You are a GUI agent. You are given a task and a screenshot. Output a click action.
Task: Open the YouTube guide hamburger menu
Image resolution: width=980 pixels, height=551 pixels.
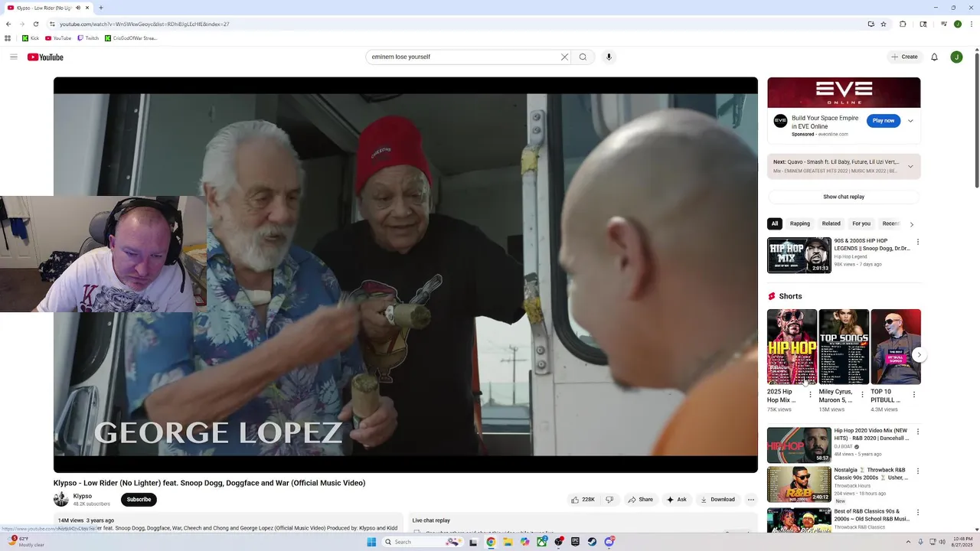pyautogui.click(x=14, y=57)
